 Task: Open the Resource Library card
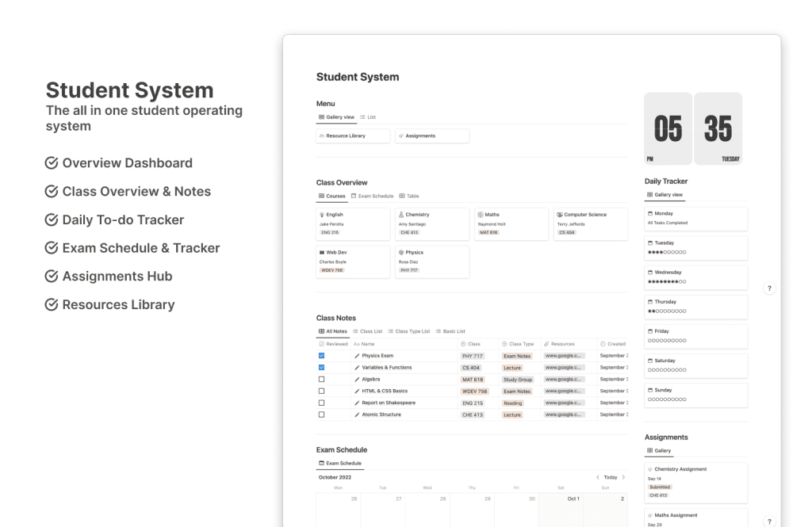353,136
